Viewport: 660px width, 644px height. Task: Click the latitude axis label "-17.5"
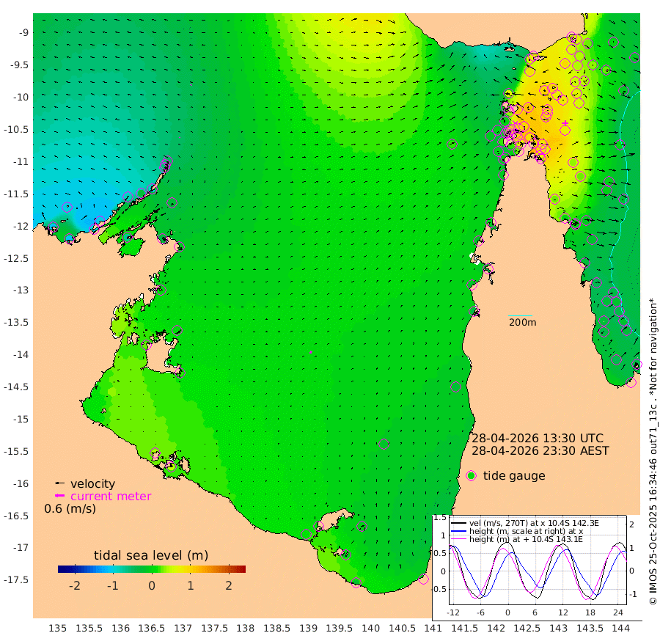click(16, 580)
